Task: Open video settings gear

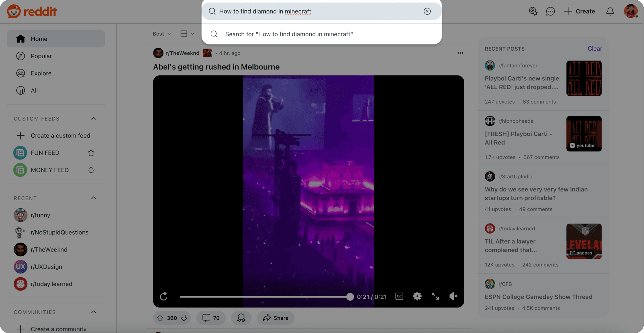Action: click(417, 296)
